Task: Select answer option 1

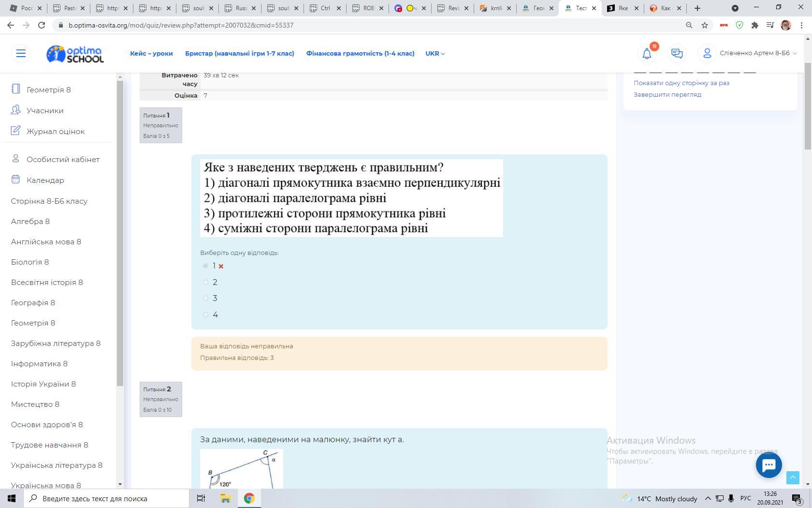Action: tap(205, 266)
